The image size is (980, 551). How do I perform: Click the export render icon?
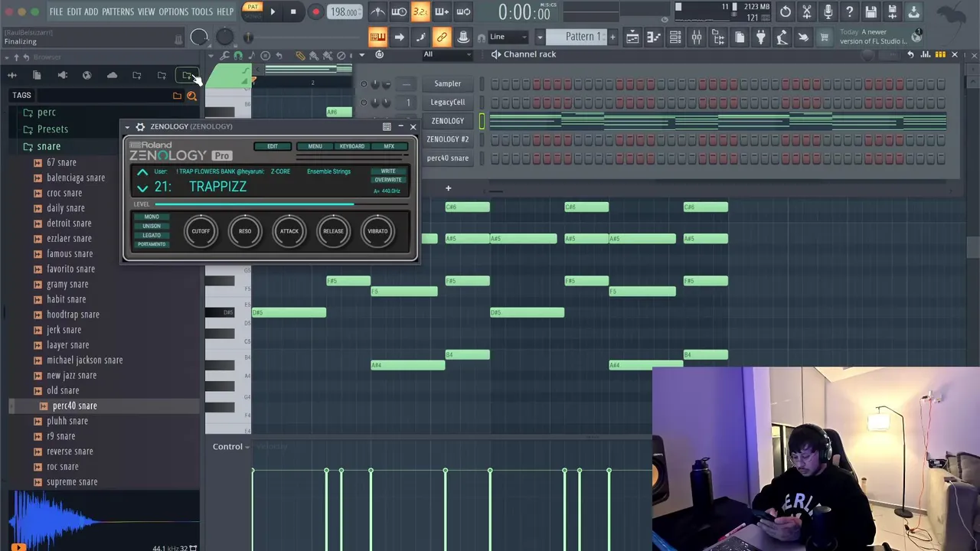[893, 11]
